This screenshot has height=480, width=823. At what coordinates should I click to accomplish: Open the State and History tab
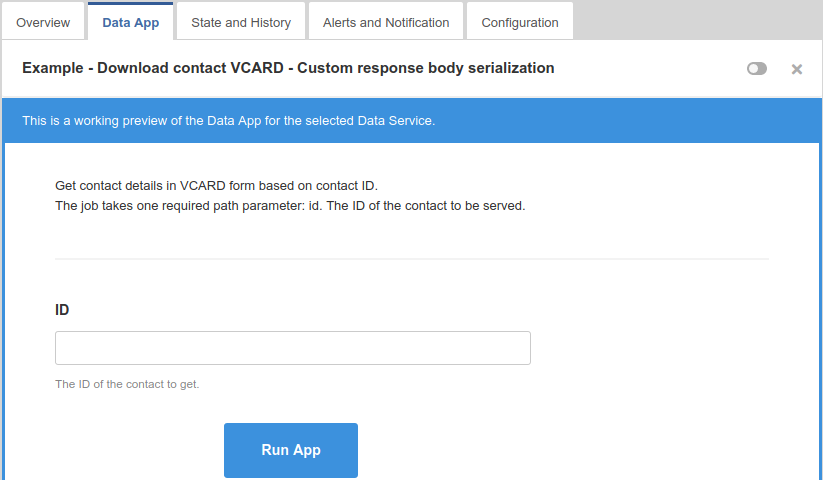[241, 22]
